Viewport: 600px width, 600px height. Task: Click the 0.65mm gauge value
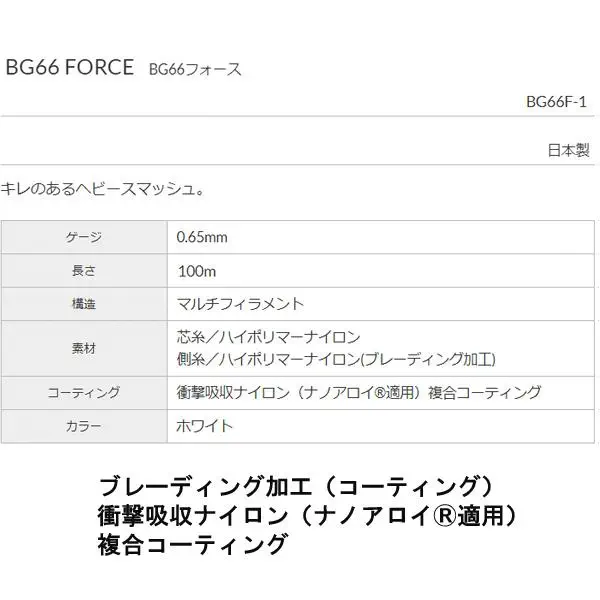[202, 237]
